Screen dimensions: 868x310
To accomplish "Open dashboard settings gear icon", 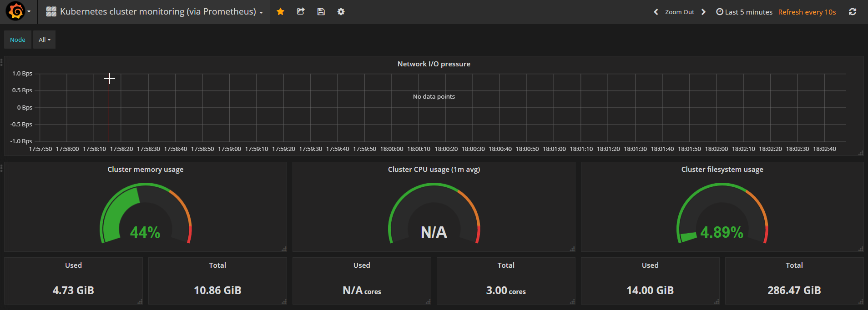I will click(341, 11).
